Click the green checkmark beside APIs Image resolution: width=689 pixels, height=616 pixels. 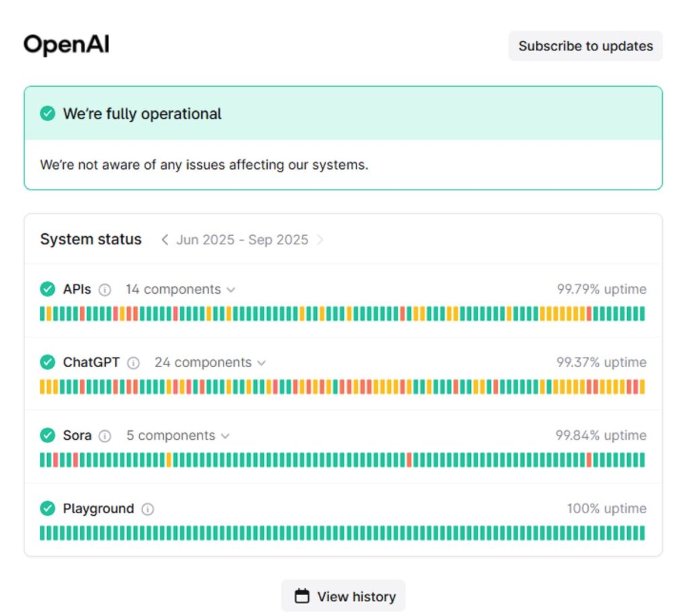47,289
